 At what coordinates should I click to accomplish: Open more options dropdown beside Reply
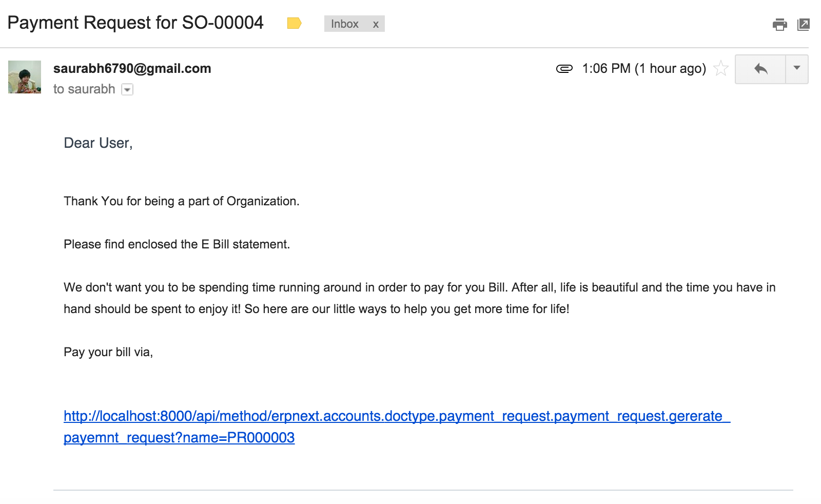point(797,68)
